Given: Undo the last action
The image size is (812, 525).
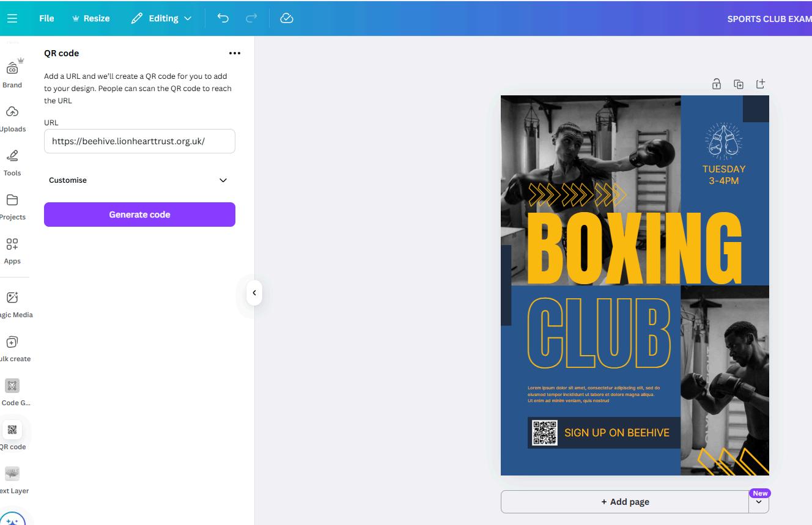Looking at the screenshot, I should (x=223, y=18).
